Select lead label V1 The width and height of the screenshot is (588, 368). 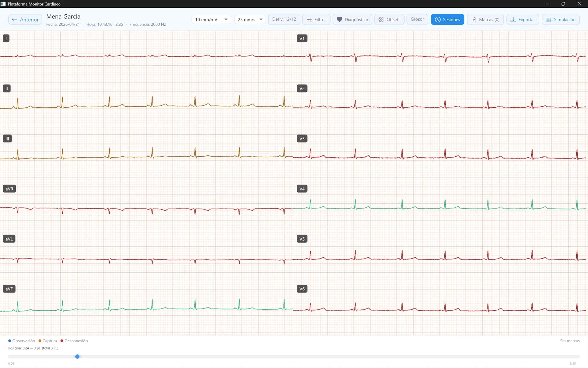(x=302, y=38)
